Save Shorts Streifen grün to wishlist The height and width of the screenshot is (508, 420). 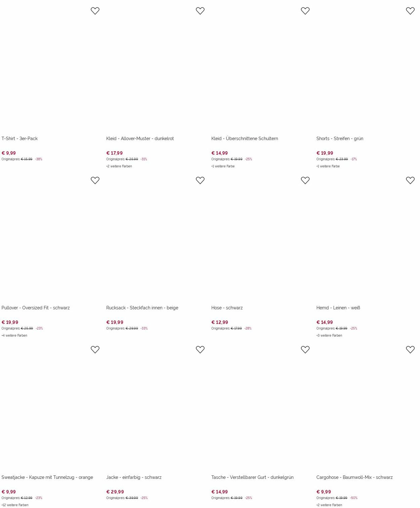pyautogui.click(x=410, y=11)
